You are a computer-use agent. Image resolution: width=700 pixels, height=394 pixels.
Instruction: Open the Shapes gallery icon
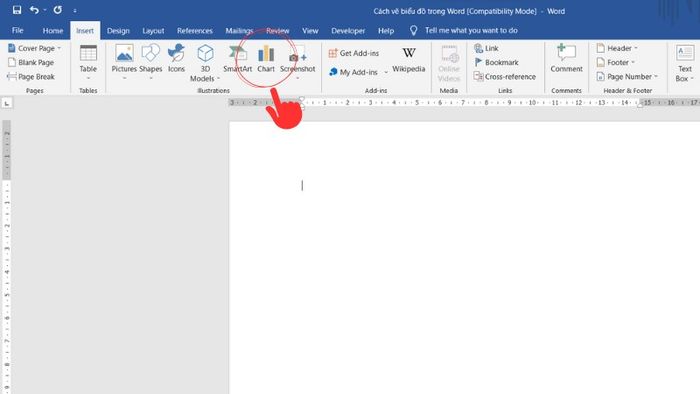tap(150, 54)
